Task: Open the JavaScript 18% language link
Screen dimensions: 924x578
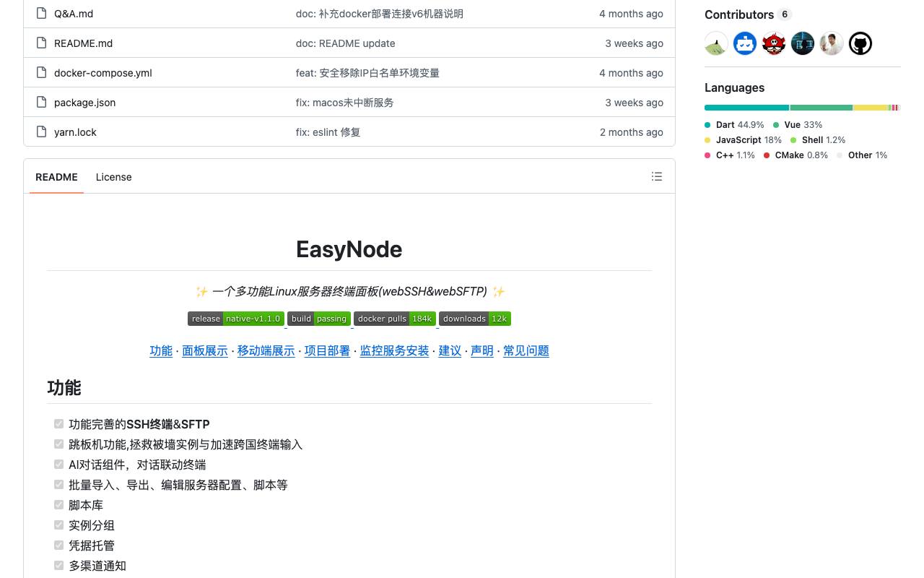Action: pyautogui.click(x=743, y=140)
